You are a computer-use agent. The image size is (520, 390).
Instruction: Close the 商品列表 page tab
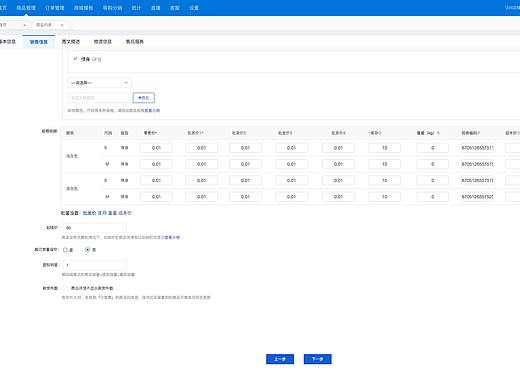pos(62,25)
